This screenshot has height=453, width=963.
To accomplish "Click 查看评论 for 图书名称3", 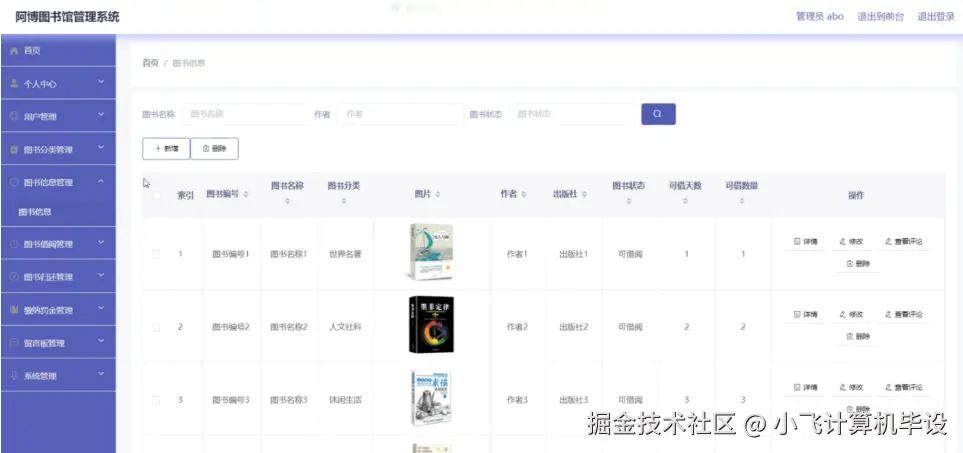I will point(904,388).
